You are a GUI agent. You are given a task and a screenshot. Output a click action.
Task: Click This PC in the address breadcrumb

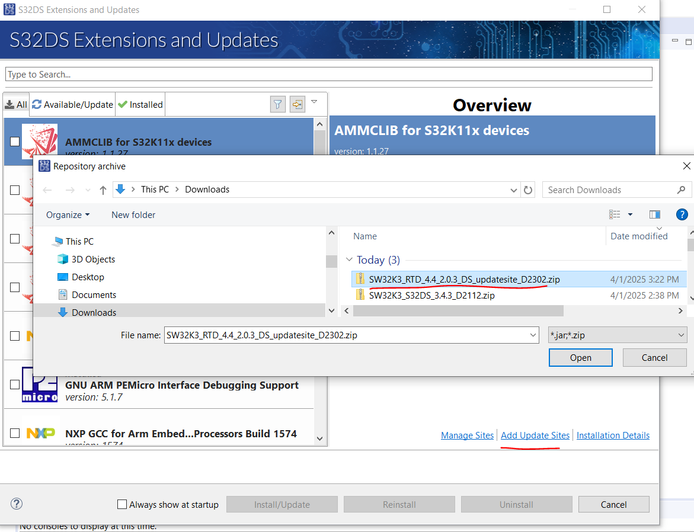coord(154,189)
